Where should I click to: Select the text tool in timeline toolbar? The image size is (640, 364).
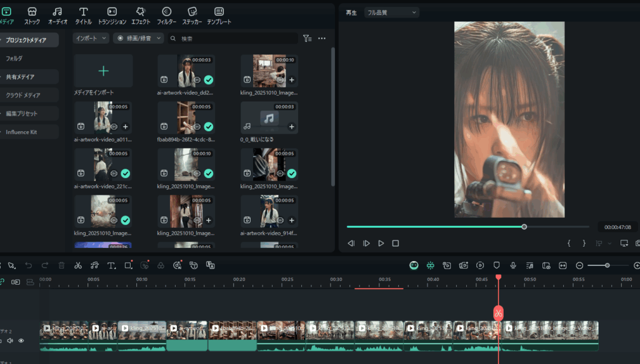point(111,265)
